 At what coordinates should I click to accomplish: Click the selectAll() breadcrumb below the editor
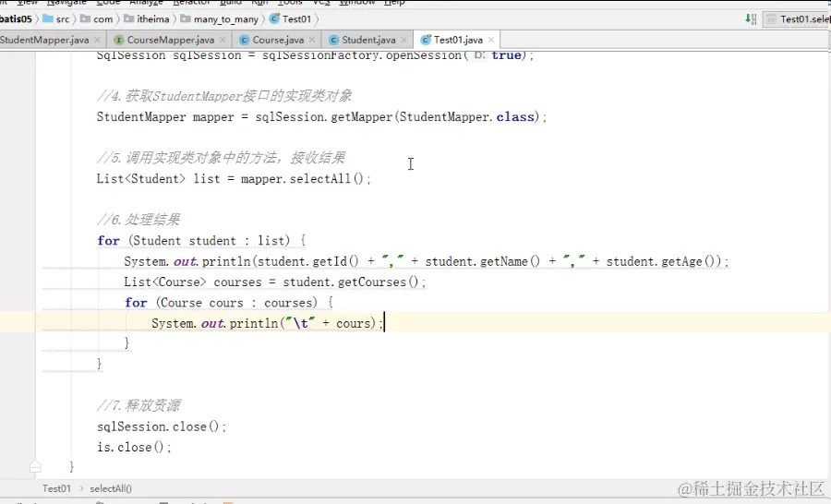tap(111, 488)
